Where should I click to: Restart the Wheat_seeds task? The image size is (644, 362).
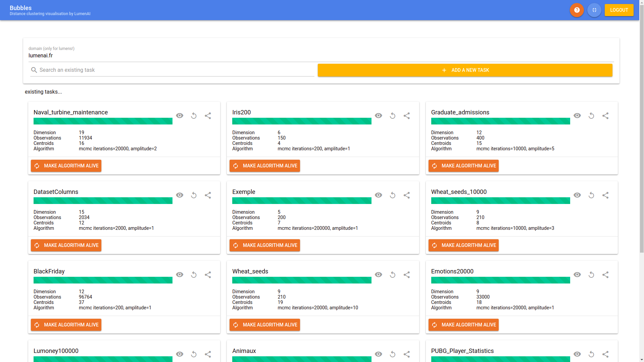point(392,275)
